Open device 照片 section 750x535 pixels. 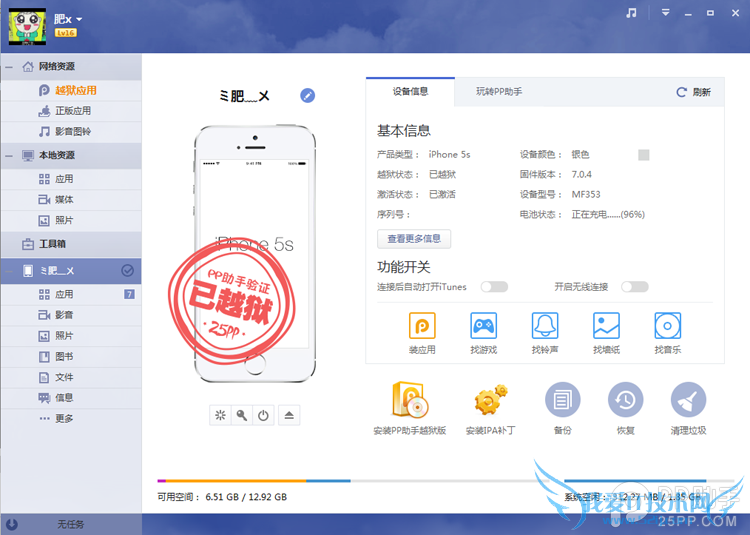coord(71,336)
